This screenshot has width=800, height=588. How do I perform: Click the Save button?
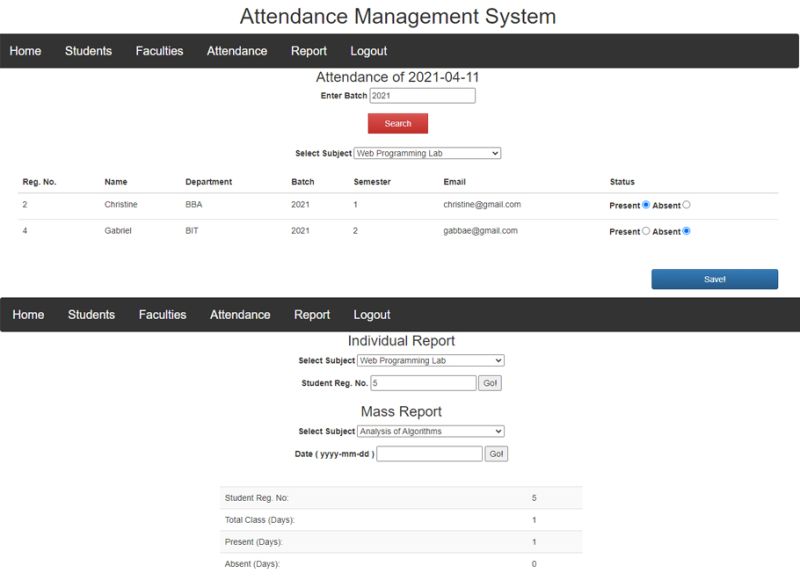[714, 278]
